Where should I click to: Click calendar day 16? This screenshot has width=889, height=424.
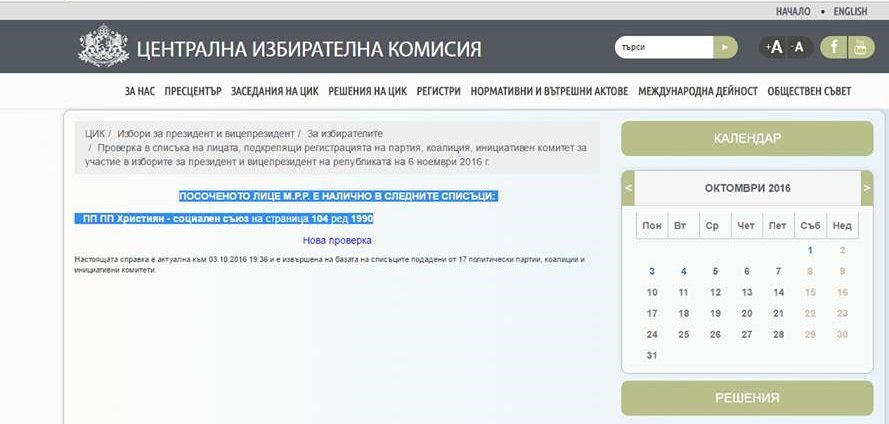843,292
